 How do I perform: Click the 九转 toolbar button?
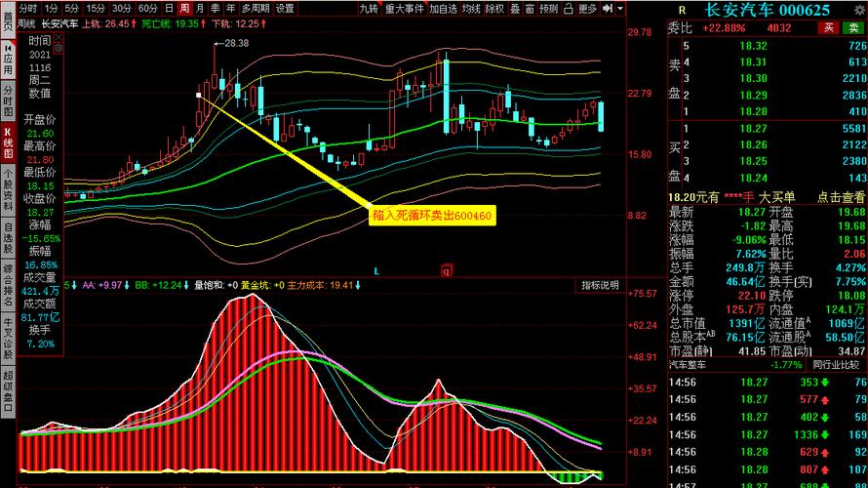point(369,9)
